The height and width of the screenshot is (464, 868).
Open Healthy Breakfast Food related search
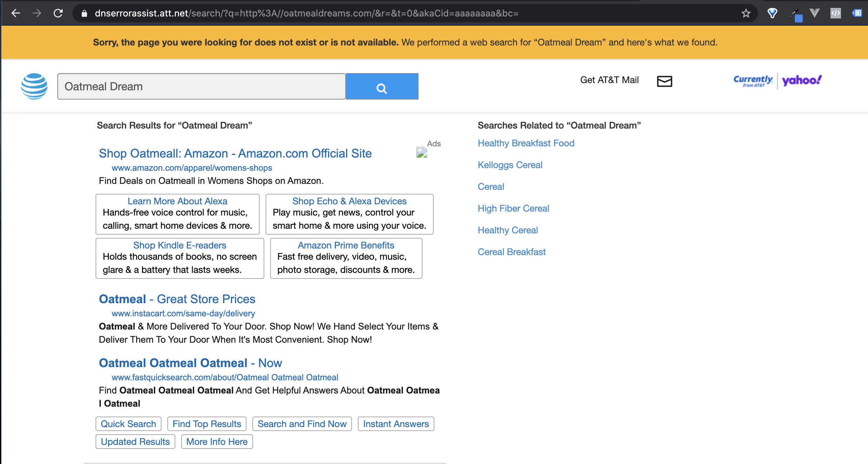coord(526,143)
